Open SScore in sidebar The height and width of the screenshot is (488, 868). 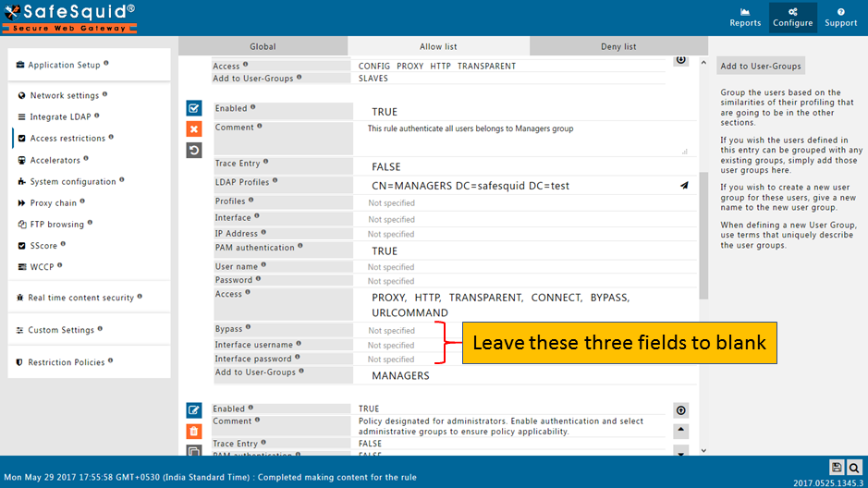43,246
